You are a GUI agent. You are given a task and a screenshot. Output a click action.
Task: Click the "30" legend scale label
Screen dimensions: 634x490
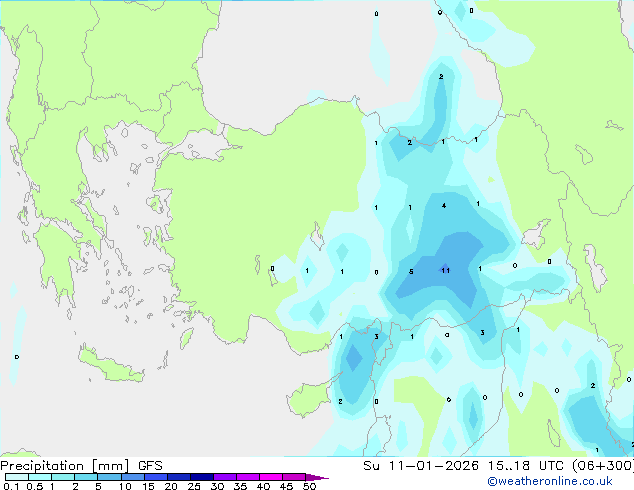coord(217,486)
